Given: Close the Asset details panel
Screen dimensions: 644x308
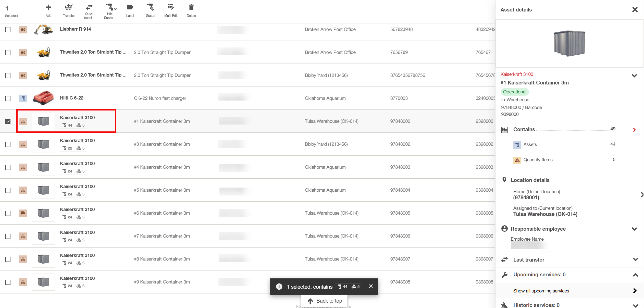Looking at the screenshot, I should coord(635,10).
